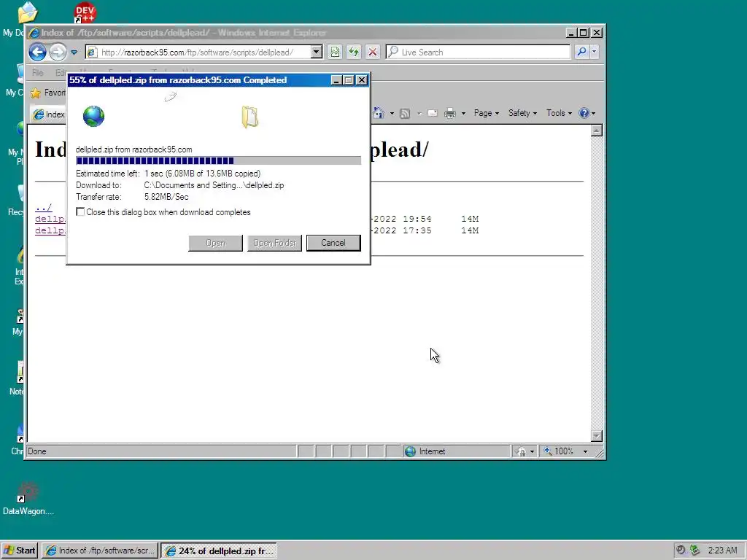The height and width of the screenshot is (560, 747).
Task: Open the recent pages dropdown arrow
Action: pyautogui.click(x=74, y=52)
